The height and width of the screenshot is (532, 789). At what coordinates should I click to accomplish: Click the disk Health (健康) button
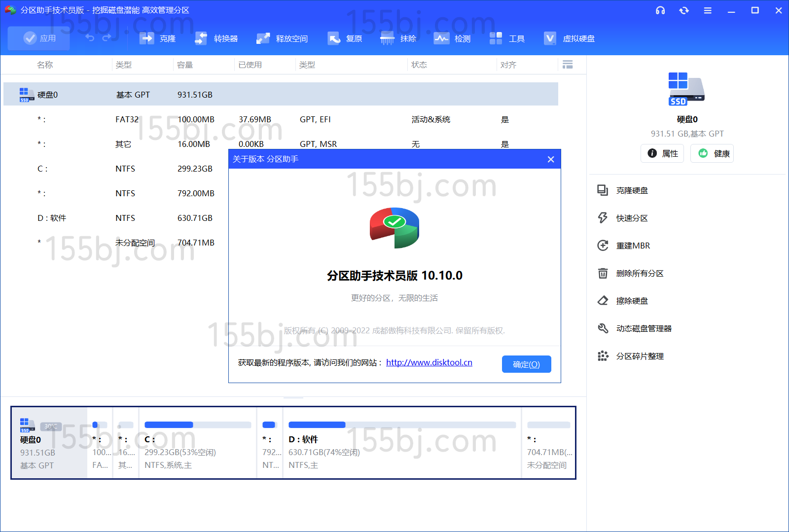pos(712,153)
